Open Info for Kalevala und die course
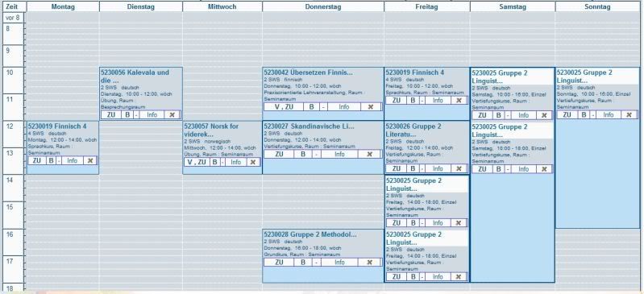 point(152,115)
